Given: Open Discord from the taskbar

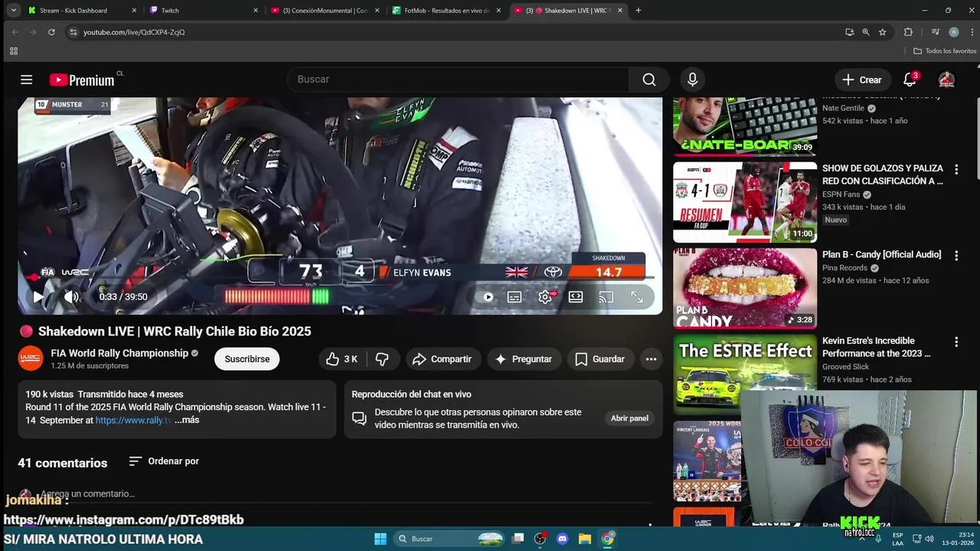Looking at the screenshot, I should (x=563, y=539).
